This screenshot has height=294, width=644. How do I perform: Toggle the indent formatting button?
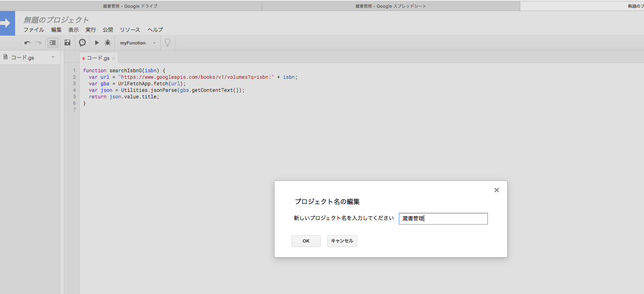click(x=53, y=43)
